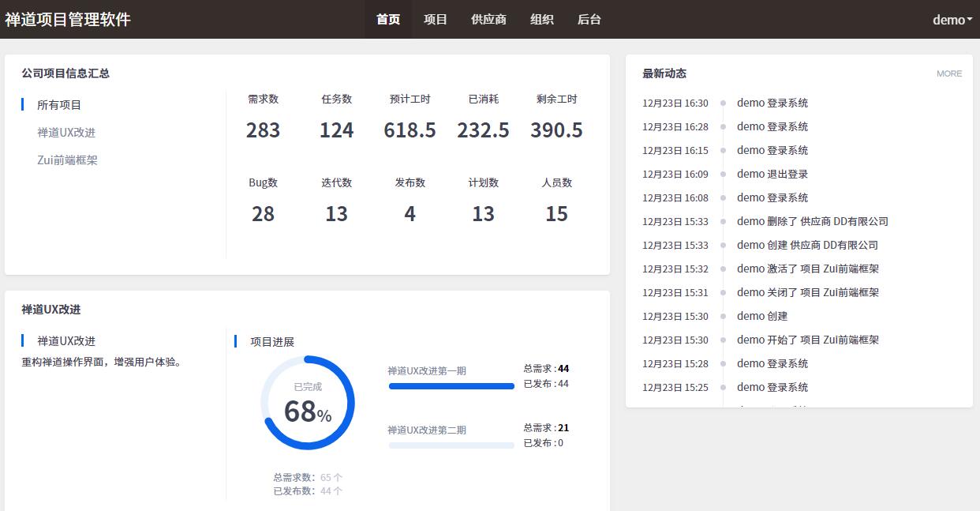Click the 已发布数 44 个 text
The height and width of the screenshot is (511, 980).
point(308,491)
